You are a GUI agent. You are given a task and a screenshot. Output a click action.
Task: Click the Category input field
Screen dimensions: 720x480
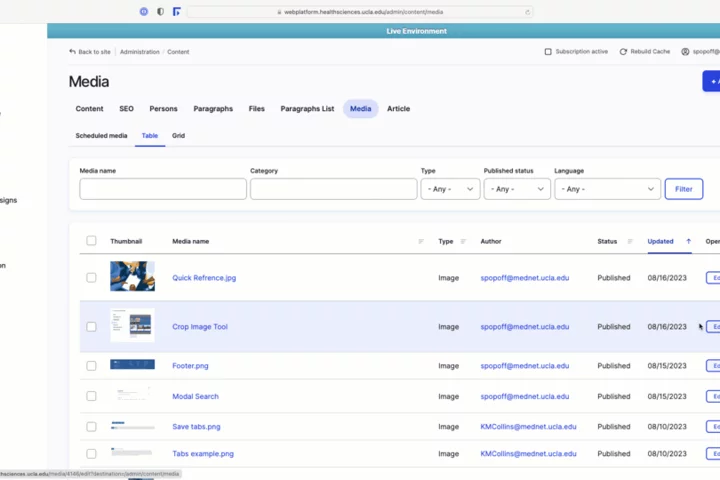pos(333,189)
